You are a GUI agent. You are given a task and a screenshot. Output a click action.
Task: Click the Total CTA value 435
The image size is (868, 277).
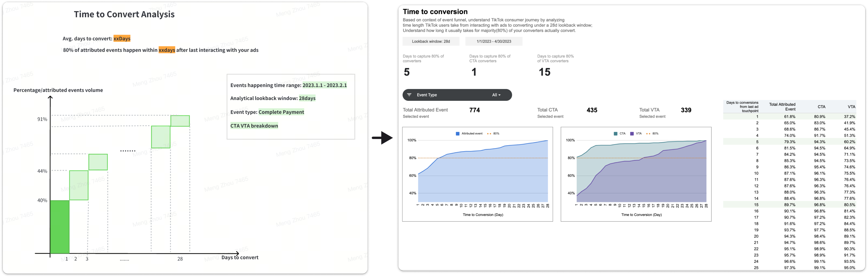(x=592, y=110)
